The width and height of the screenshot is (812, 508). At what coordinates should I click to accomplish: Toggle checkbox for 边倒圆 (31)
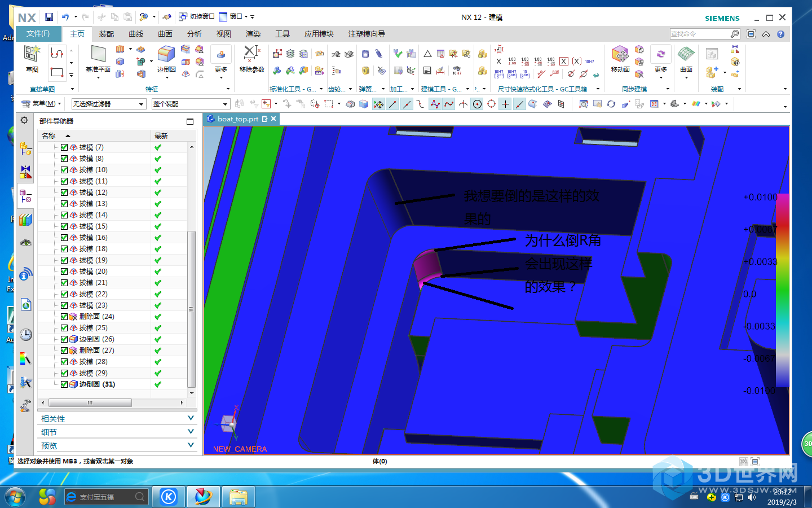tap(64, 384)
